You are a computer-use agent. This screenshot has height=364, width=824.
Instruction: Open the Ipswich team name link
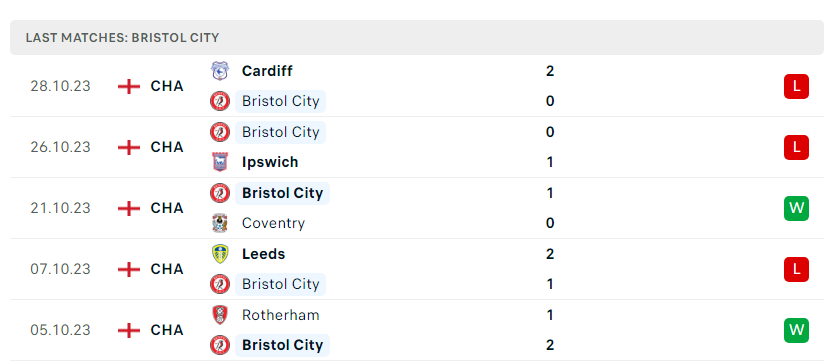pos(270,162)
